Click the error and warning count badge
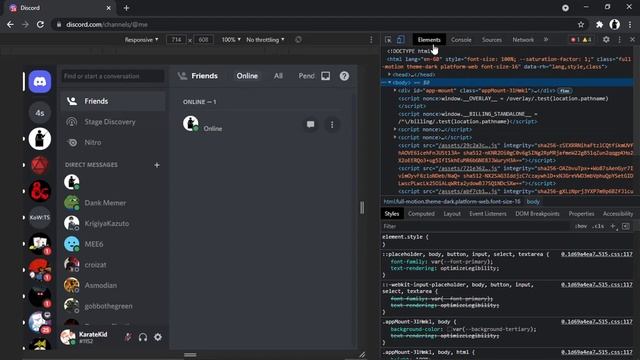The height and width of the screenshot is (360, 640). click(581, 40)
